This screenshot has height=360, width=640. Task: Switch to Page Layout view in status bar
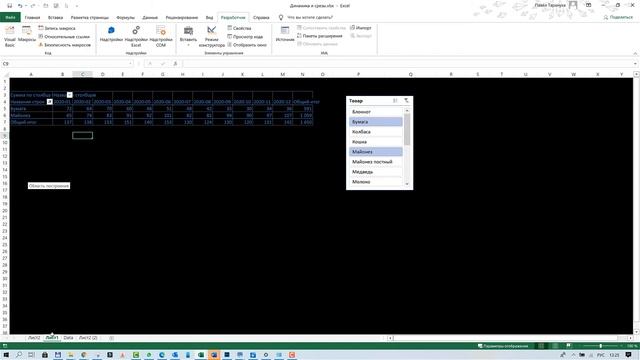tap(555, 346)
